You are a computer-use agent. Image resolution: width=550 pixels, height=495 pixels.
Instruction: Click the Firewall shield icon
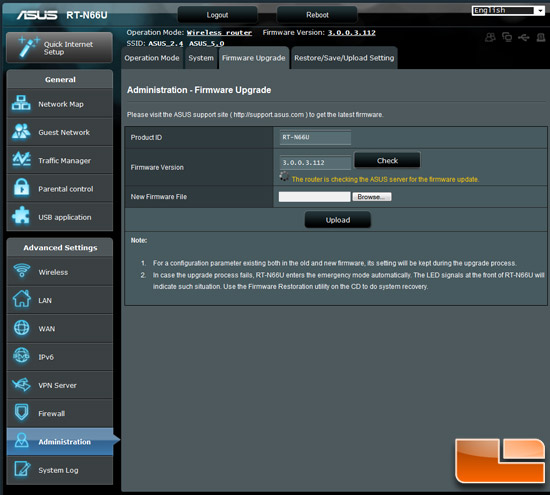point(22,412)
